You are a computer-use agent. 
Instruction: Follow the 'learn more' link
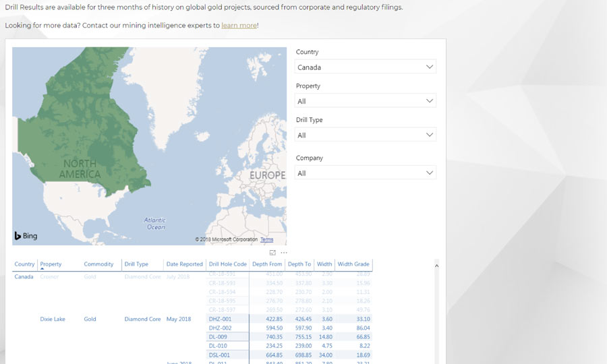click(x=239, y=26)
